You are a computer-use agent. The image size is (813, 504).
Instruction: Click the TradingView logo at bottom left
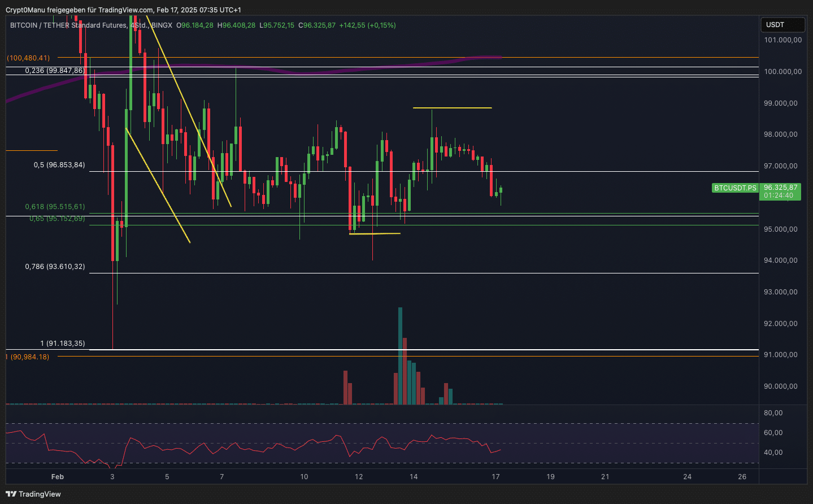click(x=33, y=494)
